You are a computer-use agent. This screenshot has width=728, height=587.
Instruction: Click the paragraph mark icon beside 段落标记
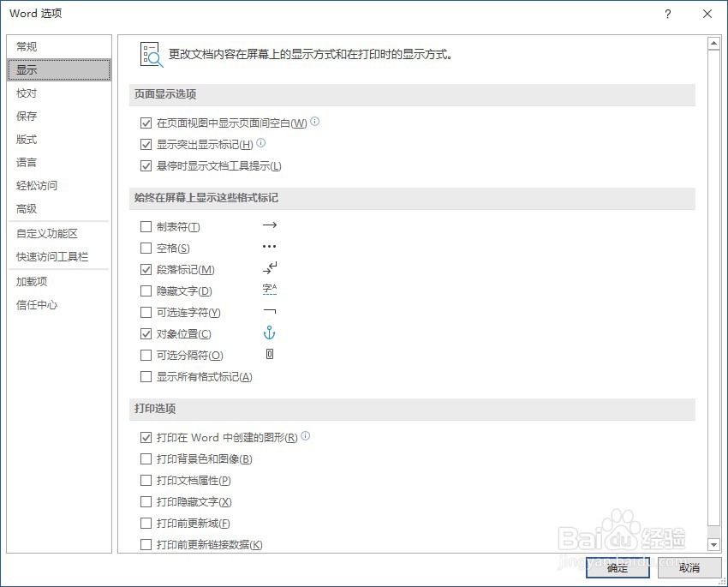[x=270, y=268]
